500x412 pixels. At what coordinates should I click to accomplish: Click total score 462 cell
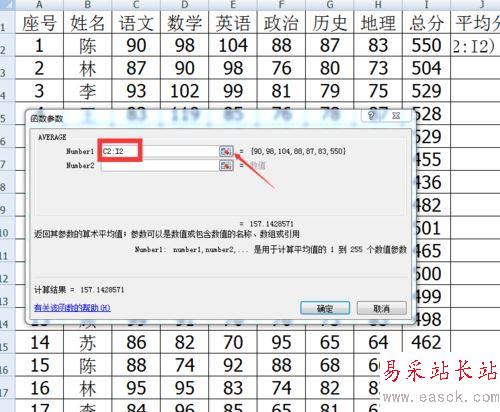pos(426,342)
